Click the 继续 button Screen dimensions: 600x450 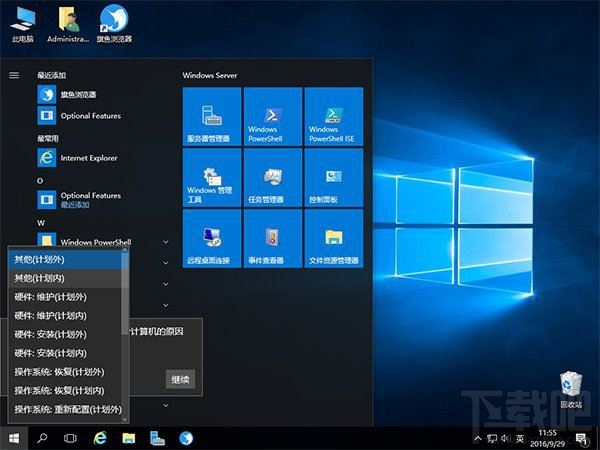click(x=181, y=380)
